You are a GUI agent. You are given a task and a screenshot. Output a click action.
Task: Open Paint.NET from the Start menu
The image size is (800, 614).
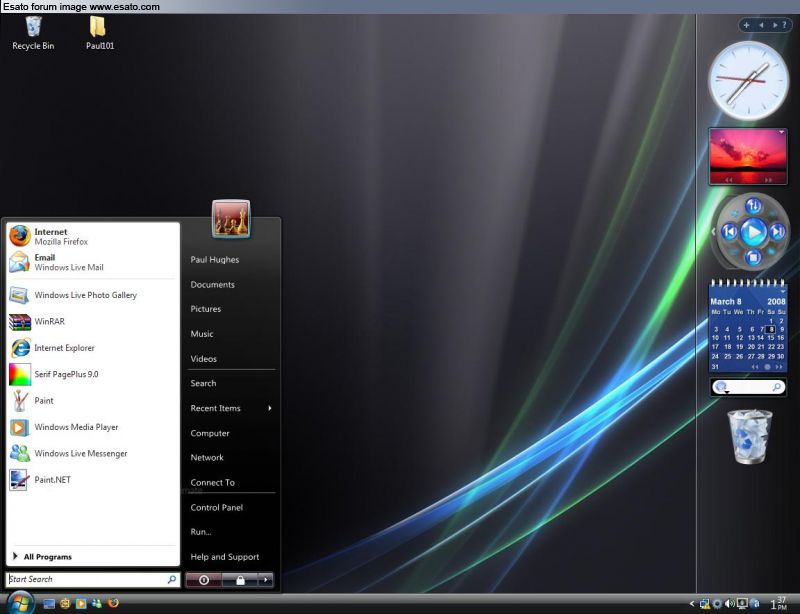tap(93, 480)
